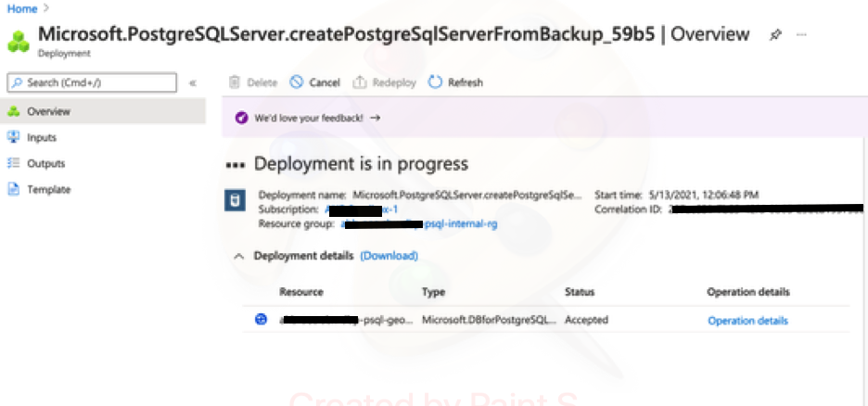Click the Redeploy upload icon

pos(360,82)
